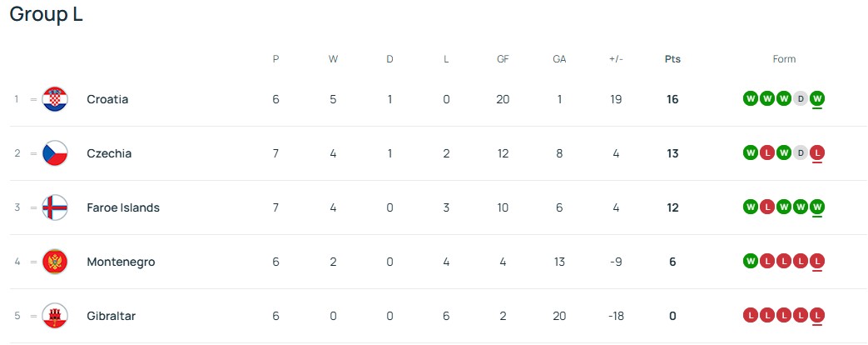
Task: Click Czechia's latest underlined loss form badge
Action: [817, 153]
